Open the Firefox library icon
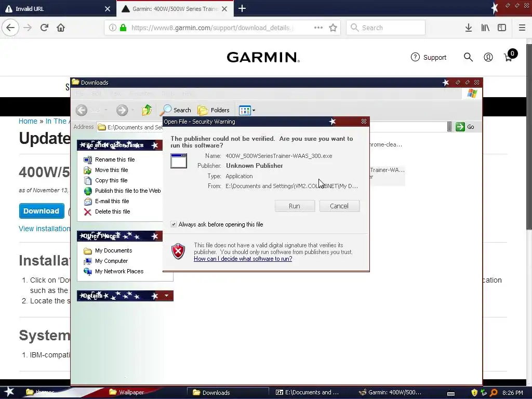This screenshot has height=399, width=532. tap(485, 28)
